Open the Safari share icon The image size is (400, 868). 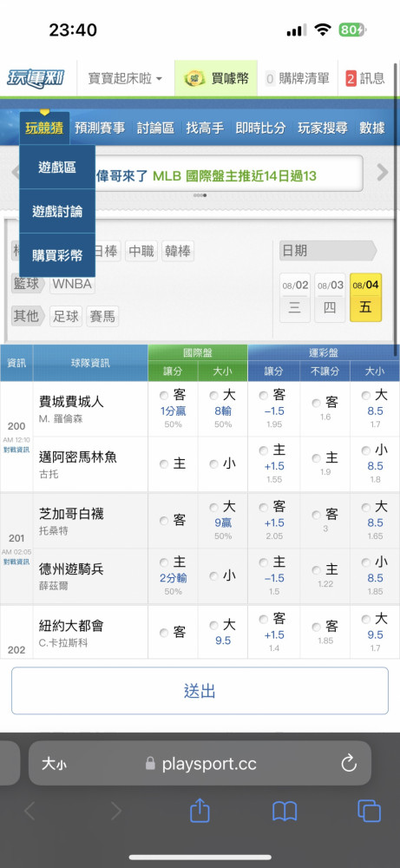[x=200, y=812]
